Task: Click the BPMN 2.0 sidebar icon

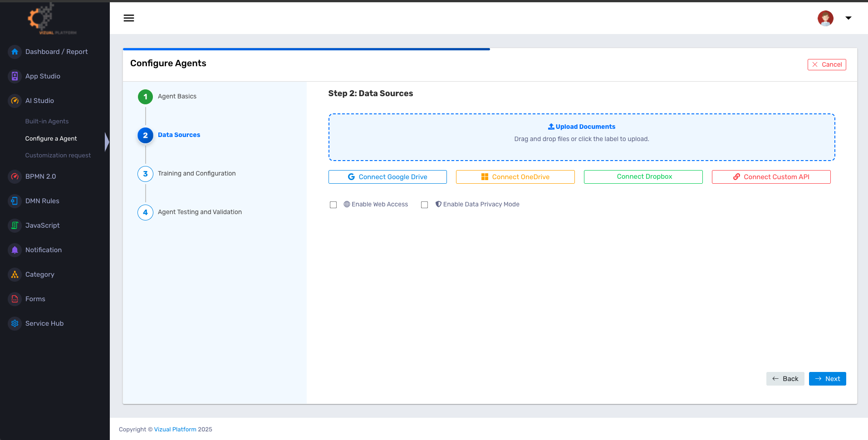Action: (x=15, y=176)
